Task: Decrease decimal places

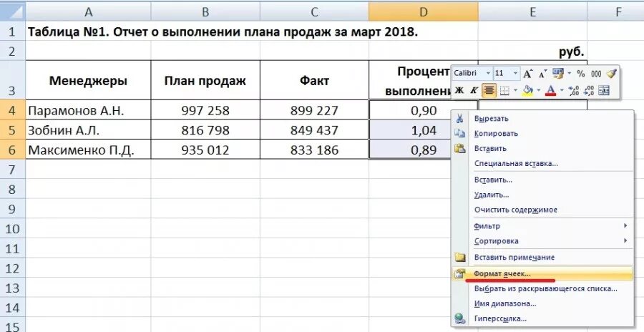Action: (x=589, y=90)
